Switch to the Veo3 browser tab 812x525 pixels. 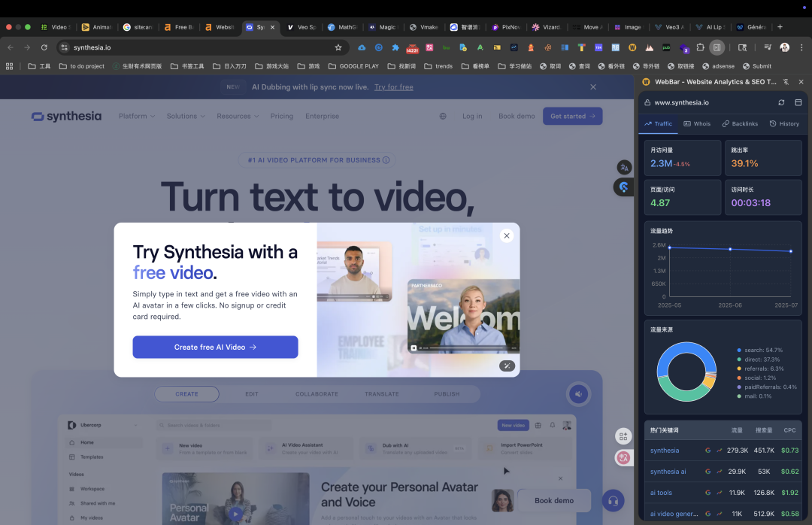670,27
